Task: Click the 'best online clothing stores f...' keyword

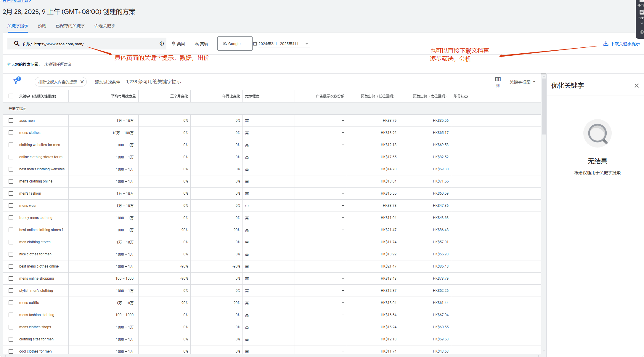Action: tap(42, 230)
